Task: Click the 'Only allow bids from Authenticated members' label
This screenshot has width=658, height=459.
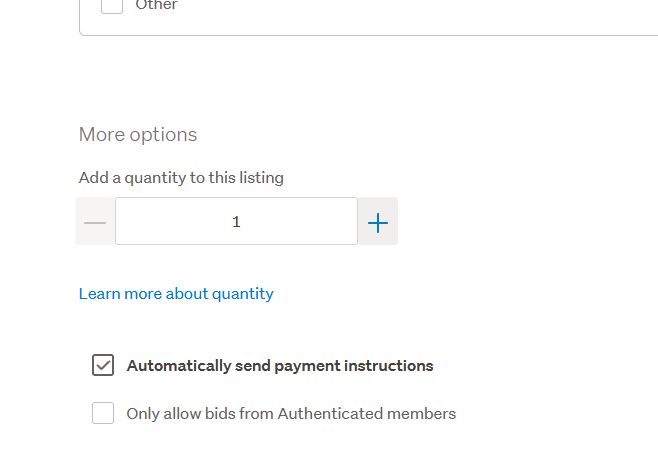Action: (291, 413)
